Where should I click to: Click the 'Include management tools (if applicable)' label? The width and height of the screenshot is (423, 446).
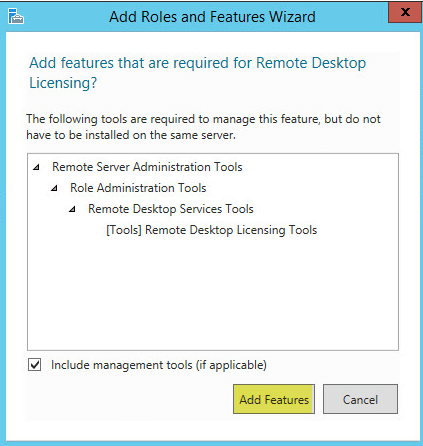[x=159, y=365]
